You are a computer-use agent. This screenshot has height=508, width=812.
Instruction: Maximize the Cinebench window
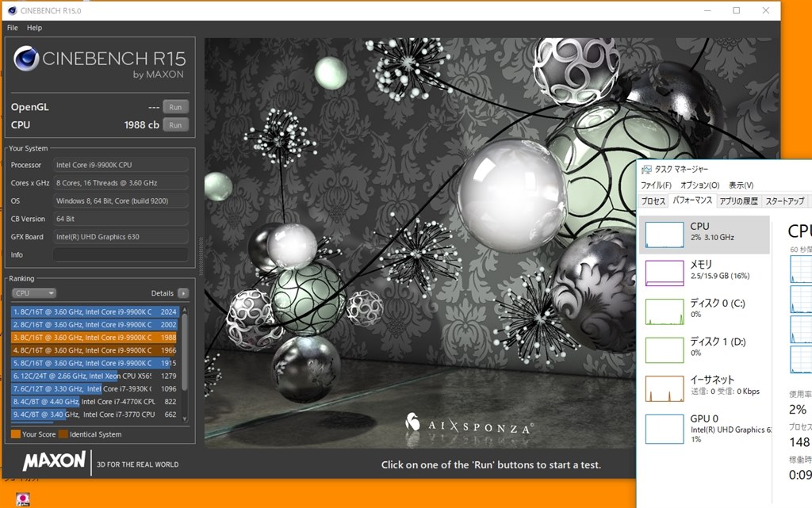(737, 10)
